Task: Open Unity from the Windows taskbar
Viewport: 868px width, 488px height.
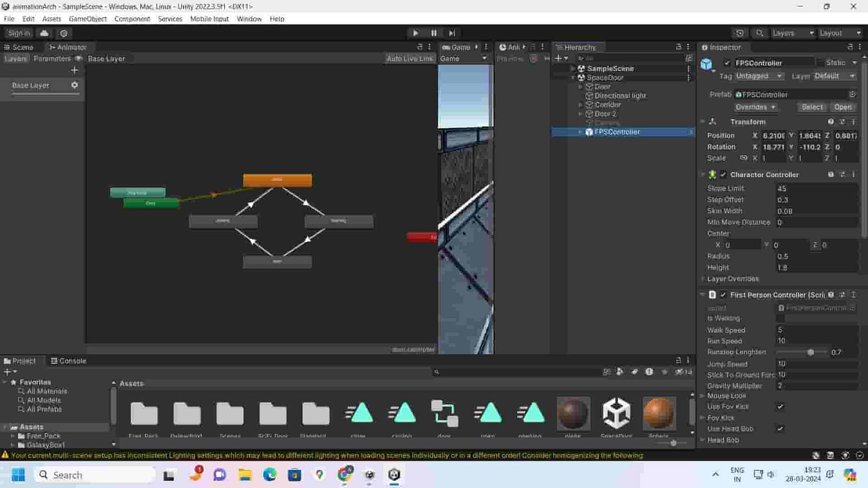Action: point(394,475)
